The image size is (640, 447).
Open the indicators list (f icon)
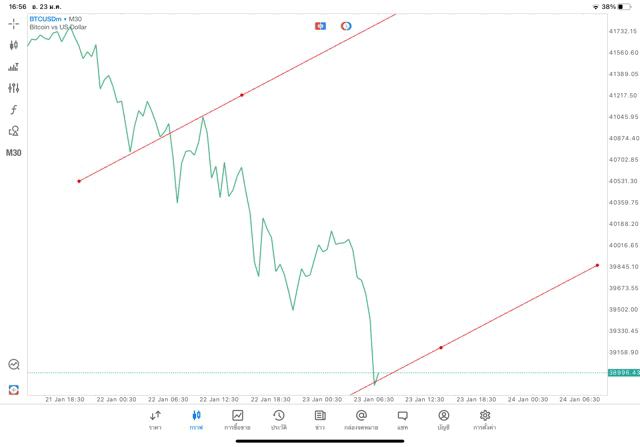tap(14, 110)
